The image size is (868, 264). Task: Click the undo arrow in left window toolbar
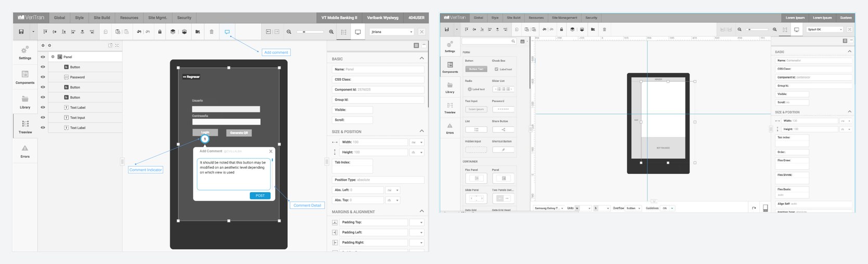tap(139, 32)
